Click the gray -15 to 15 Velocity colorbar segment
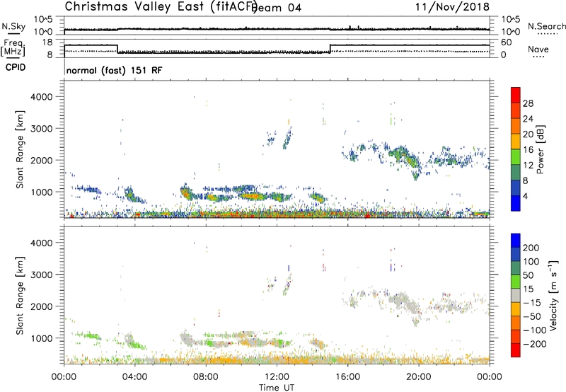 (x=516, y=295)
